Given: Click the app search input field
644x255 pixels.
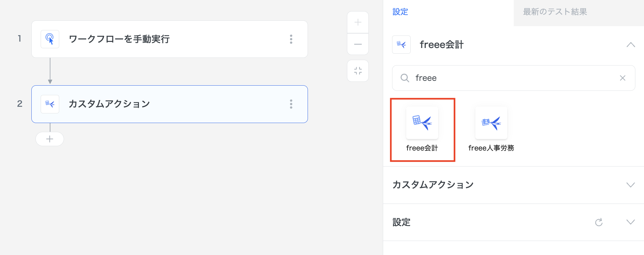Looking at the screenshot, I should coord(512,78).
